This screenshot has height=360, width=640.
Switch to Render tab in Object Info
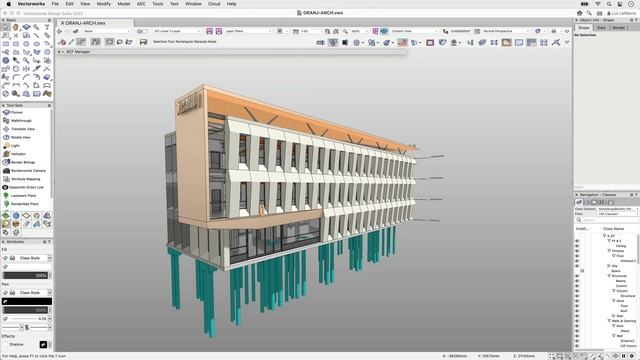point(618,28)
